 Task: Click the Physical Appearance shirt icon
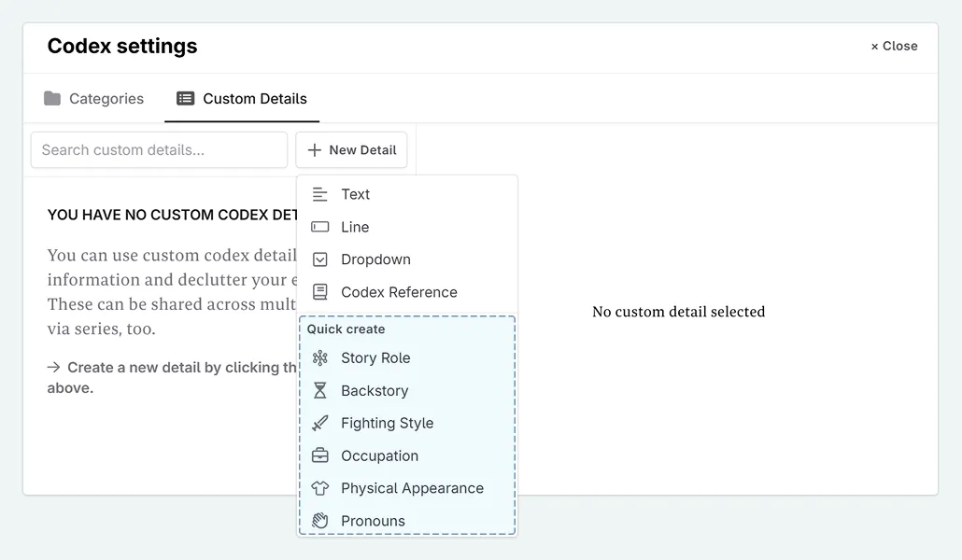[x=321, y=488]
